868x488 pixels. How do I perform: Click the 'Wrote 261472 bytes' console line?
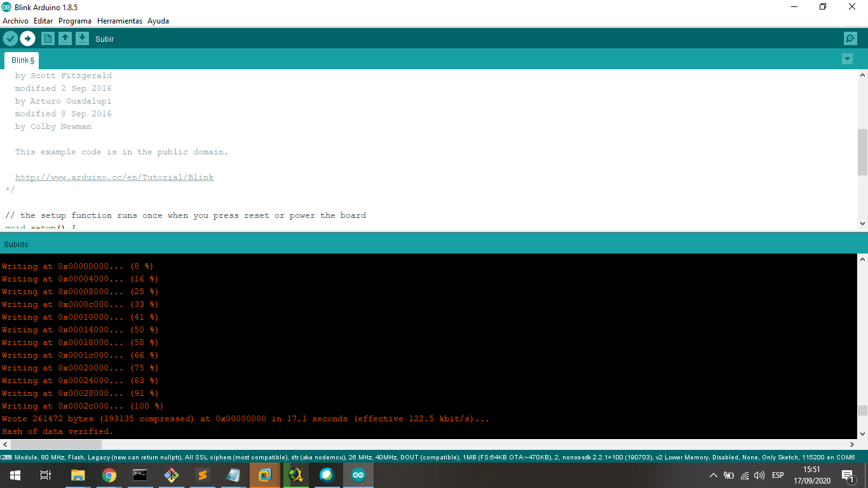click(x=246, y=419)
